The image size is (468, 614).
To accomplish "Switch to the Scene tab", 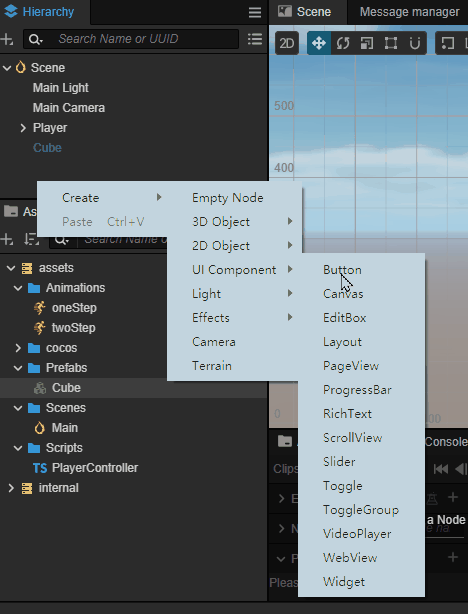I will tap(307, 12).
